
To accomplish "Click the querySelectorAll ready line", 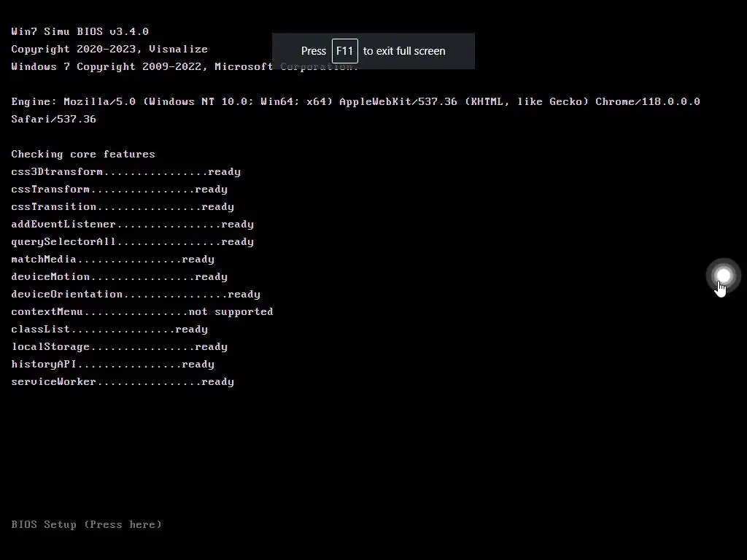I will pyautogui.click(x=133, y=242).
